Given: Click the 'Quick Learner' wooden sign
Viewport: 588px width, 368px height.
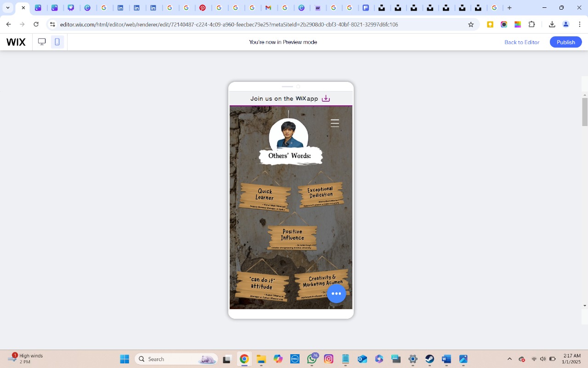Looking at the screenshot, I should (x=265, y=197).
